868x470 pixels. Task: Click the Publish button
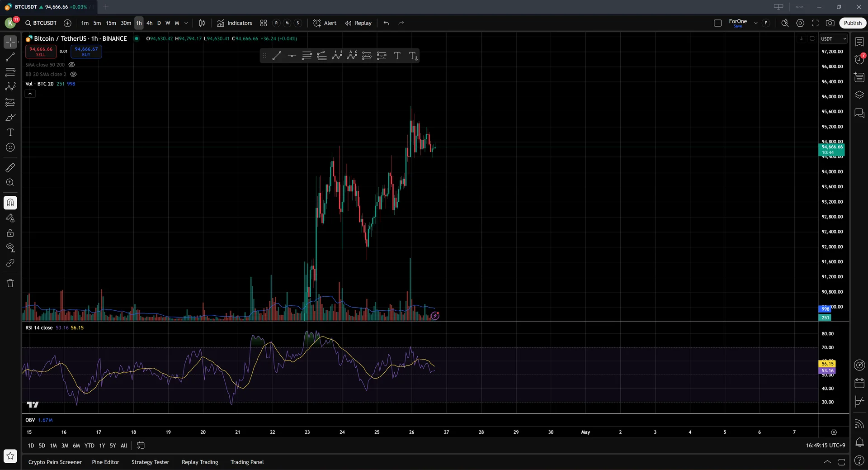pyautogui.click(x=853, y=23)
